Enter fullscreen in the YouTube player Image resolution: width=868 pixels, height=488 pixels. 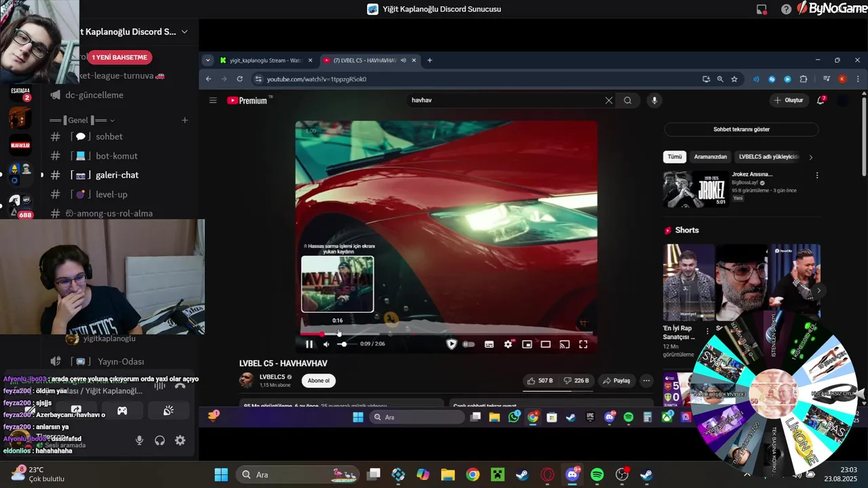[x=583, y=344]
